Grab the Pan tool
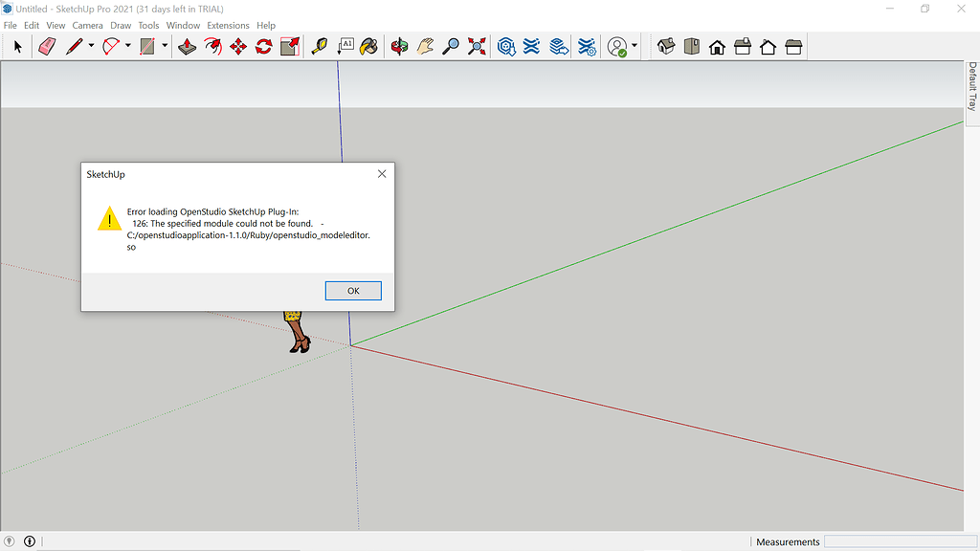This screenshot has height=551, width=980. pyautogui.click(x=426, y=45)
